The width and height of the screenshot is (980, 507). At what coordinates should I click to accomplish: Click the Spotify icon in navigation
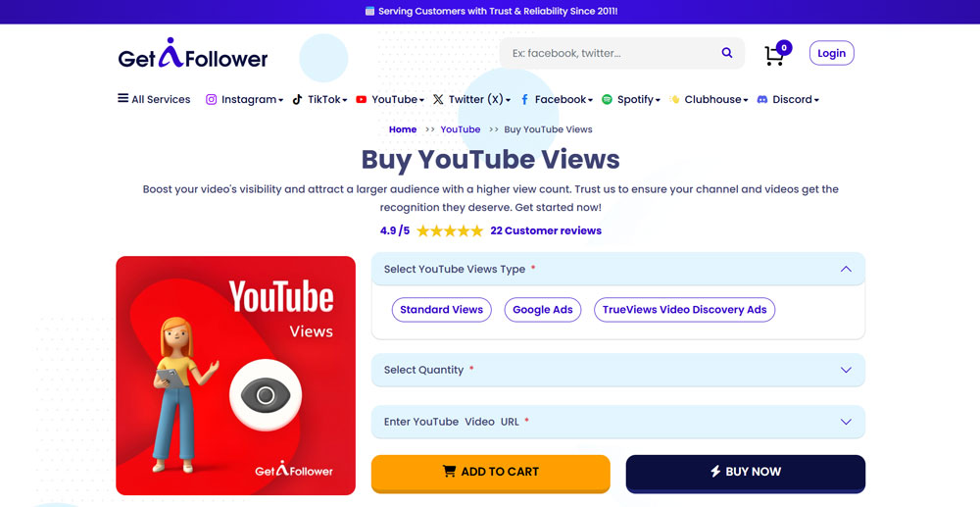(x=607, y=99)
